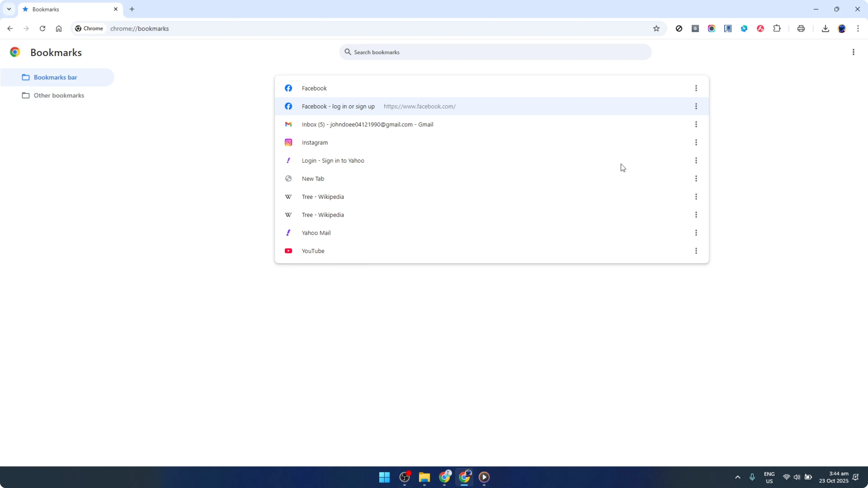Open more actions for Yahoo Mail bookmark

pos(696,233)
